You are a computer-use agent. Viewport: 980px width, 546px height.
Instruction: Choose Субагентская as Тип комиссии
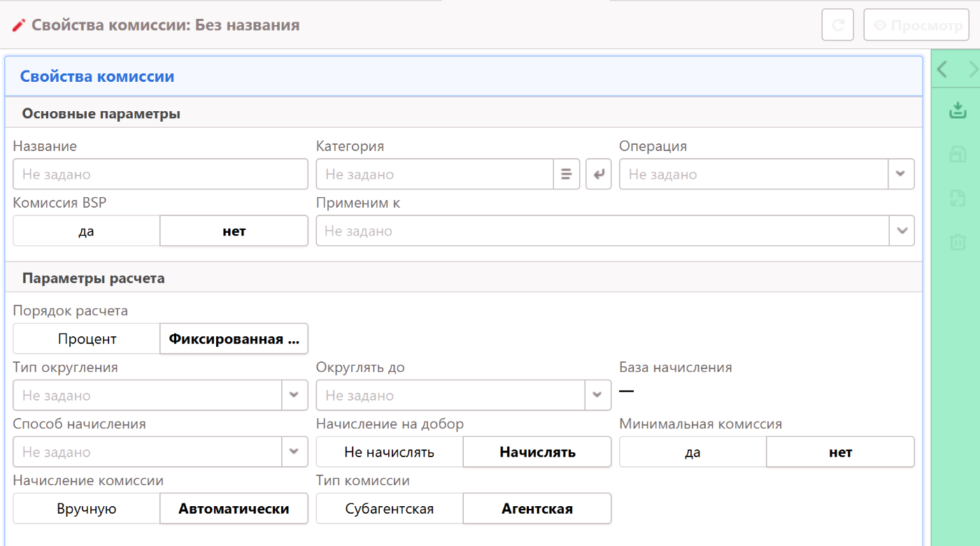[390, 509]
